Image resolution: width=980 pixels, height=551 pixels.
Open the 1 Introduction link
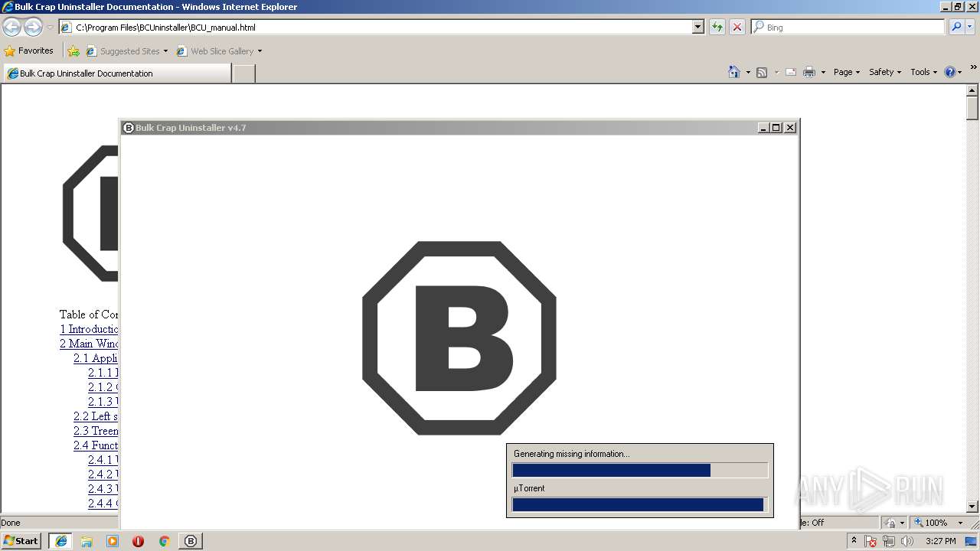tap(89, 329)
